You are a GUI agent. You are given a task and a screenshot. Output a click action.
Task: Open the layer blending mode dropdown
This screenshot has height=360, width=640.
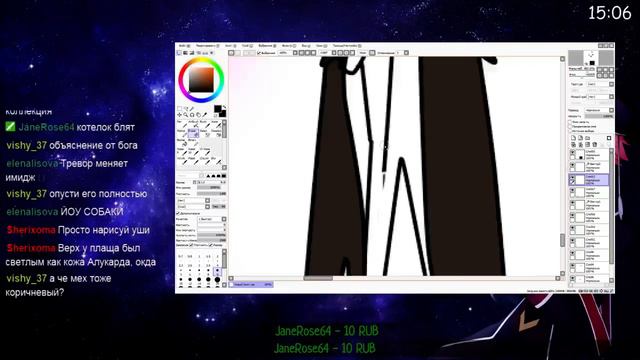pos(599,110)
